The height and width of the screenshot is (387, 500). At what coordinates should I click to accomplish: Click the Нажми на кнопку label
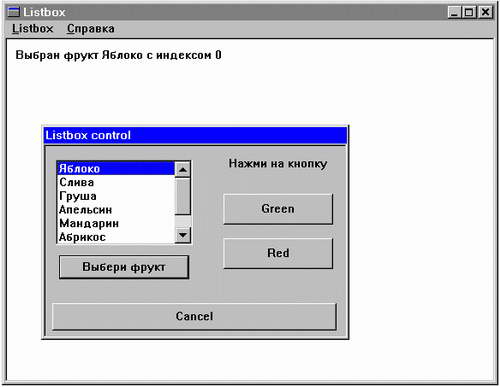tap(278, 164)
